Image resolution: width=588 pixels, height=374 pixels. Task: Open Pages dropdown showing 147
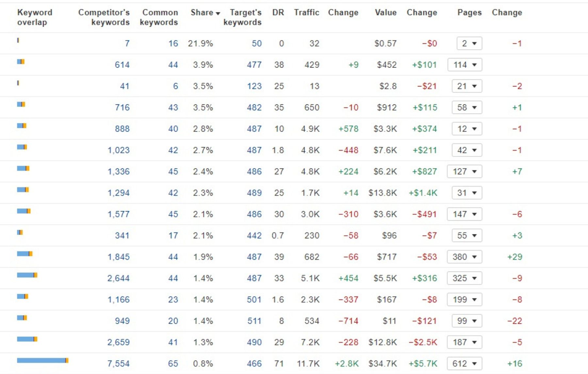(x=465, y=214)
